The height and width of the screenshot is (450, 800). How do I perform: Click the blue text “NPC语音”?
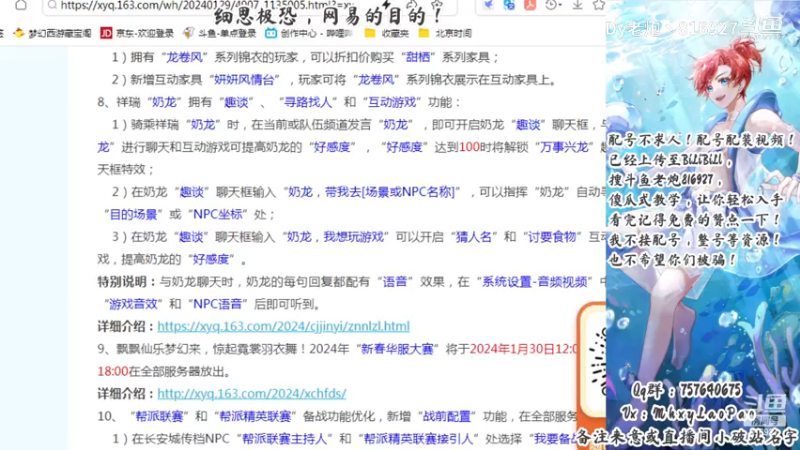point(217,304)
